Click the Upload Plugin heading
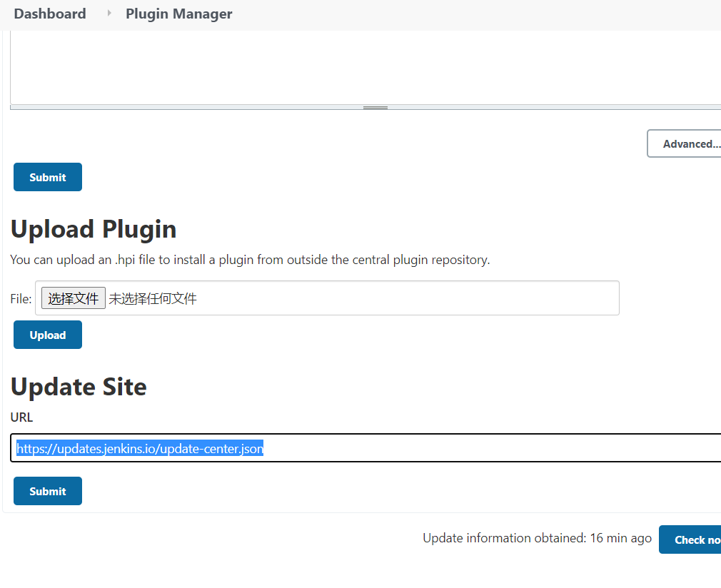Viewport: 721px width, 588px height. pos(94,229)
